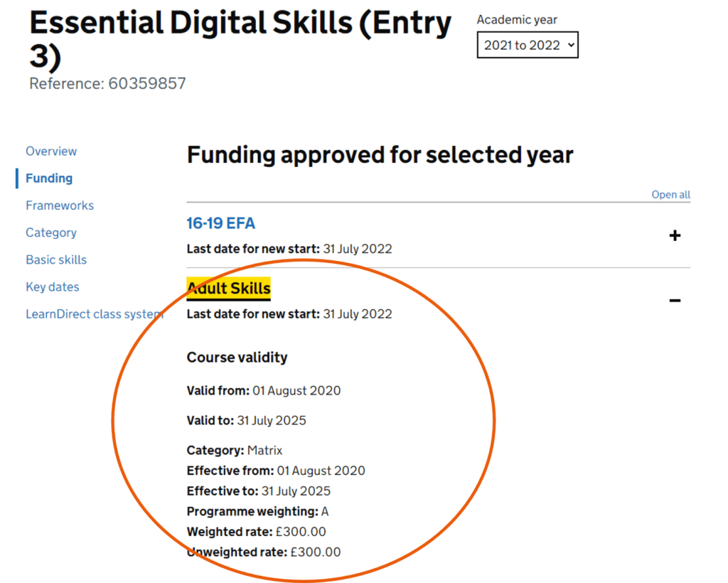728x583 pixels.
Task: Click the highlighted Adult Skills link
Action: click(228, 288)
